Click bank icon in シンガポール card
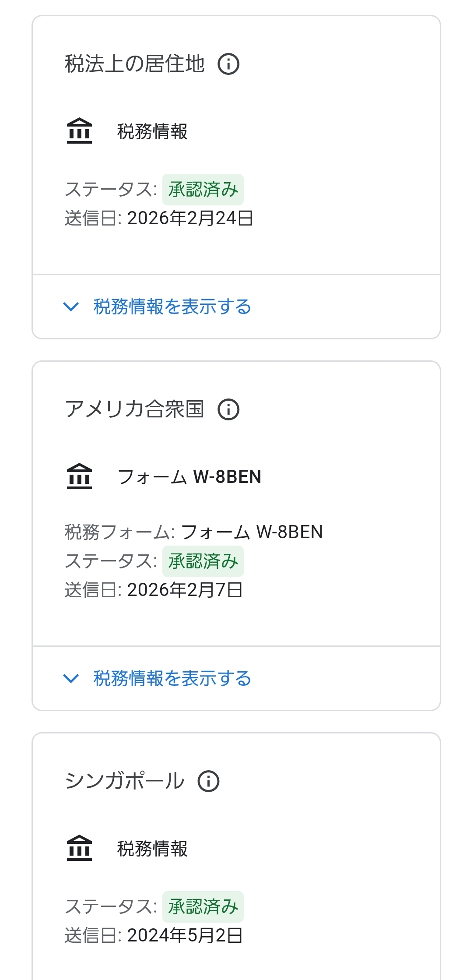Image resolution: width=456 pixels, height=980 pixels. coord(79,848)
